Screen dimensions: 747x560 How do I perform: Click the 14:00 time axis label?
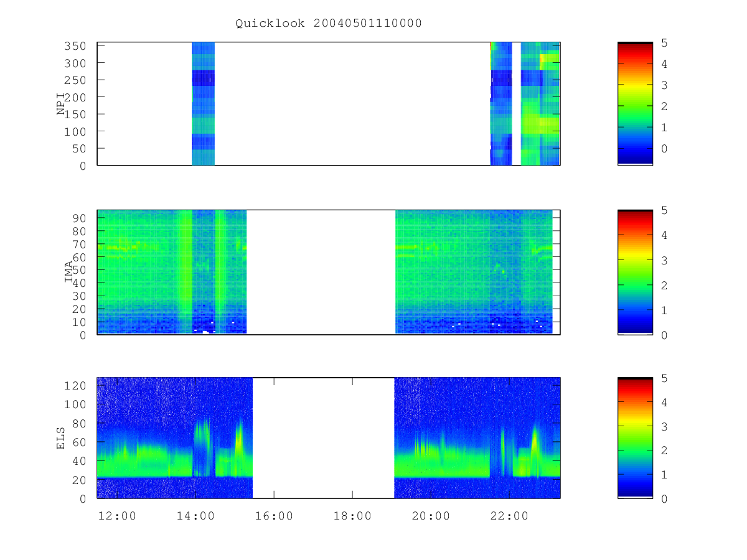(x=195, y=516)
